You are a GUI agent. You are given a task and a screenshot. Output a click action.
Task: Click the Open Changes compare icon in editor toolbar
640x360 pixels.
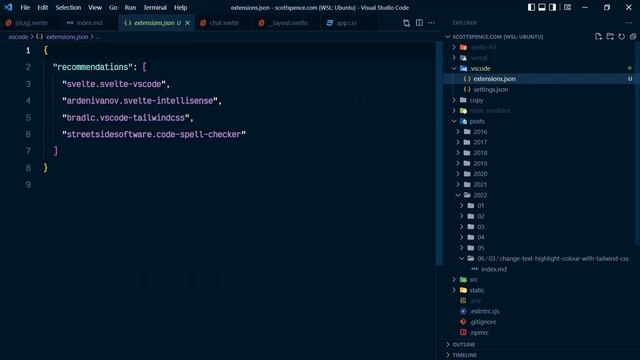(407, 23)
